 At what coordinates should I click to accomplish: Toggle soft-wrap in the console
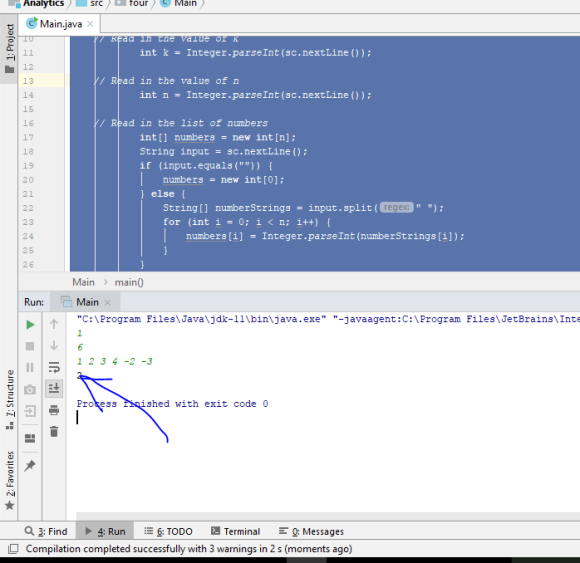click(54, 367)
